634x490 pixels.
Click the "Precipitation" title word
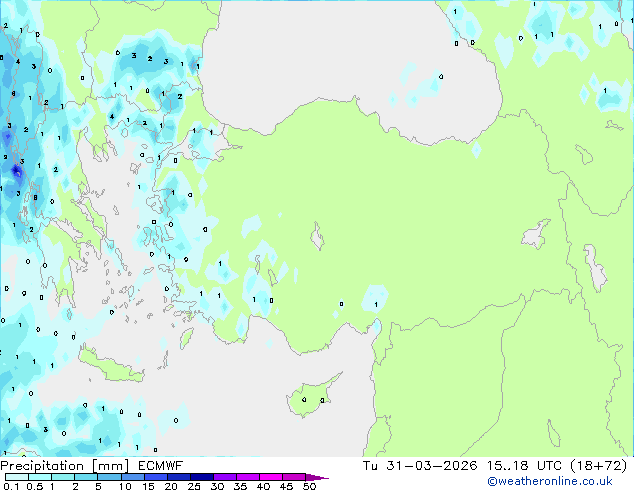pyautogui.click(x=42, y=466)
